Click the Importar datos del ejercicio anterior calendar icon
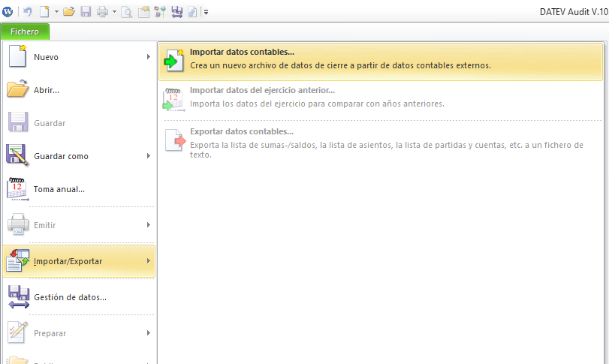The height and width of the screenshot is (364, 609). pos(173,99)
